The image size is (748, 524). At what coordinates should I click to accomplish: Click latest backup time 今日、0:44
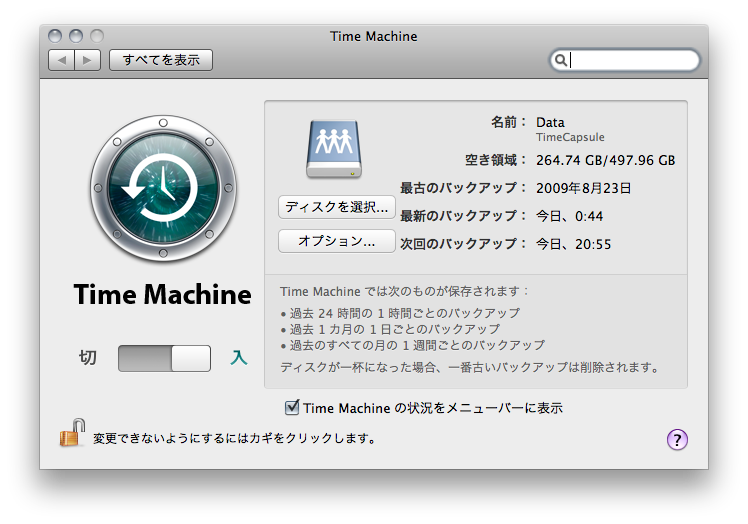(x=570, y=216)
